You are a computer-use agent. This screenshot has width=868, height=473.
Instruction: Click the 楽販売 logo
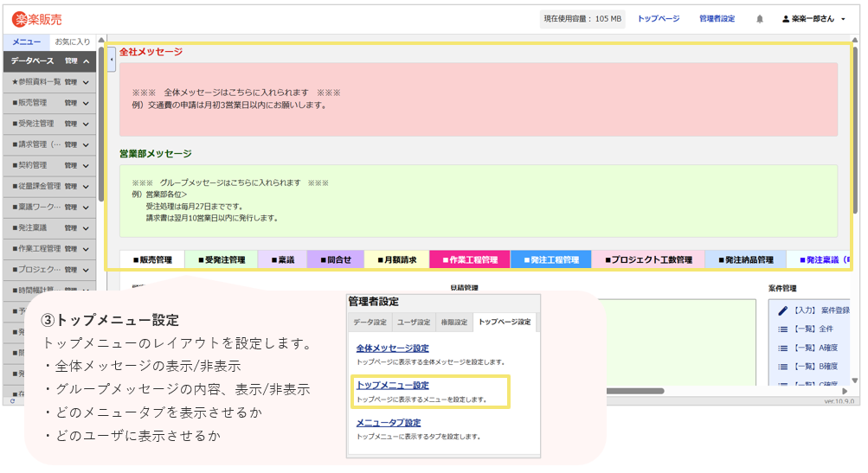pyautogui.click(x=37, y=19)
